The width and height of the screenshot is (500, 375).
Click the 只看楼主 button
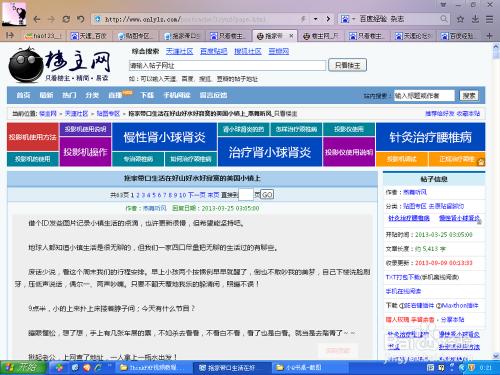347,65
